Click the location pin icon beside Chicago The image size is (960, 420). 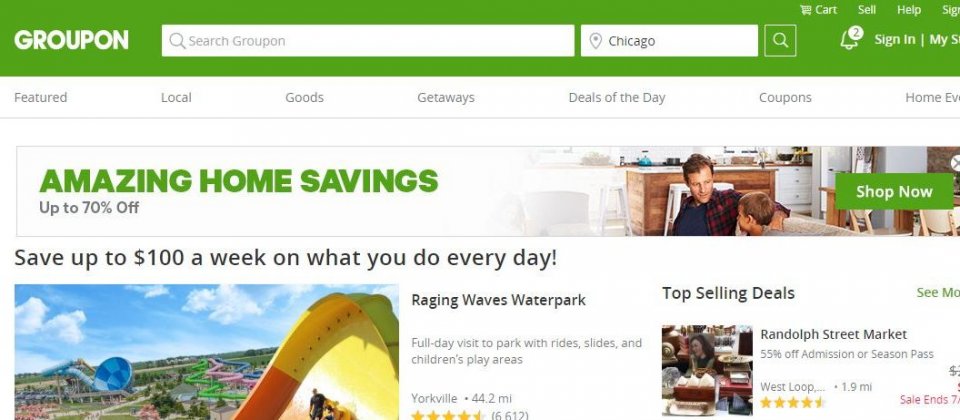tap(595, 41)
